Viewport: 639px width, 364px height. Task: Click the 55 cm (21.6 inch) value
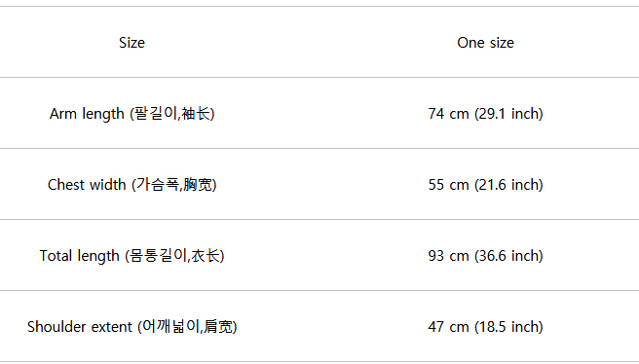point(485,185)
